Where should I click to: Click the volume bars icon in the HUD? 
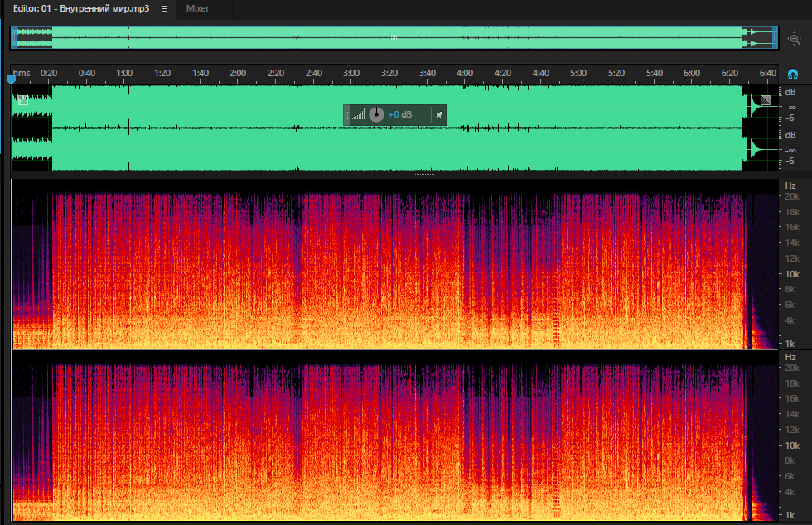358,114
